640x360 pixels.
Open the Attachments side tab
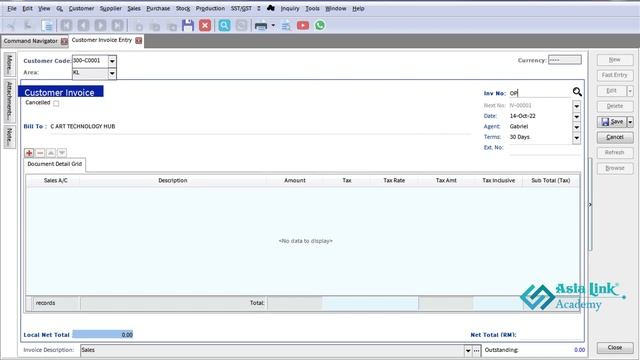(10, 101)
